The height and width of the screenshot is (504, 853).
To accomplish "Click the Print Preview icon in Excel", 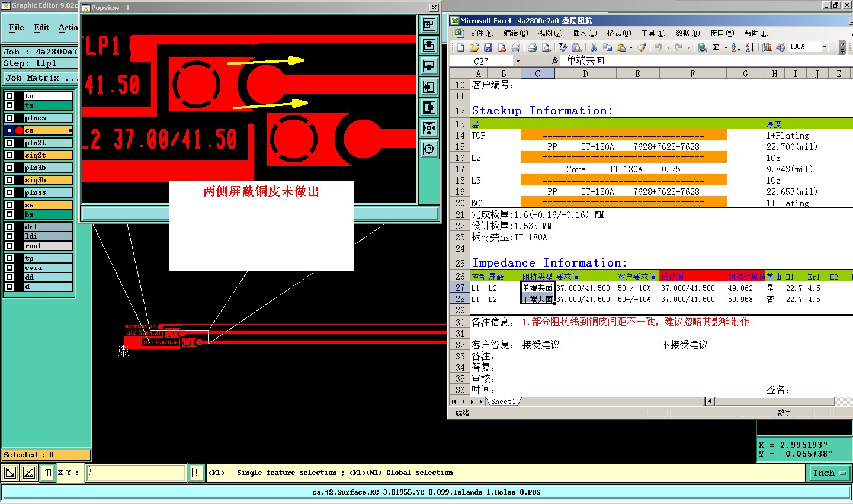I will click(x=546, y=47).
